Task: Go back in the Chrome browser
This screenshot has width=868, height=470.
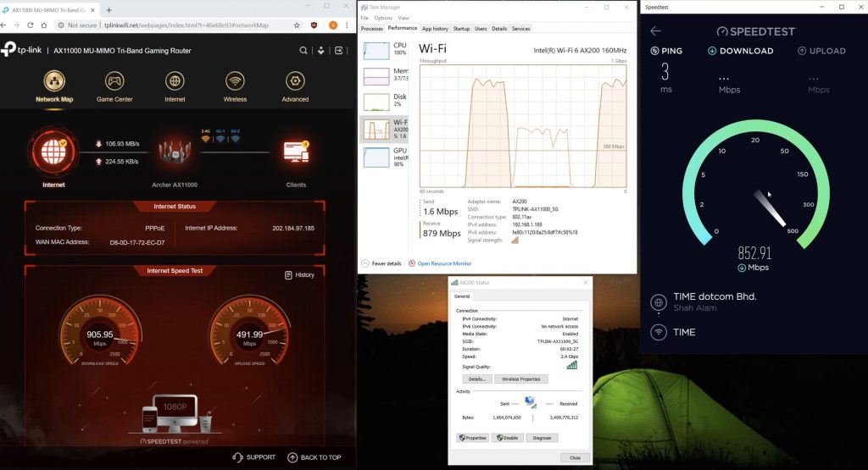Action: coord(4,25)
